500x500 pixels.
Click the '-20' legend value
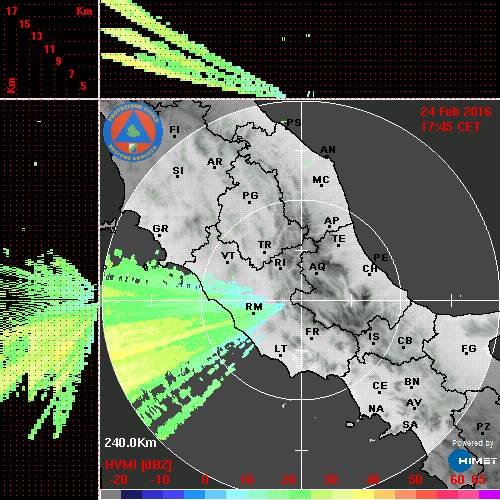click(118, 480)
